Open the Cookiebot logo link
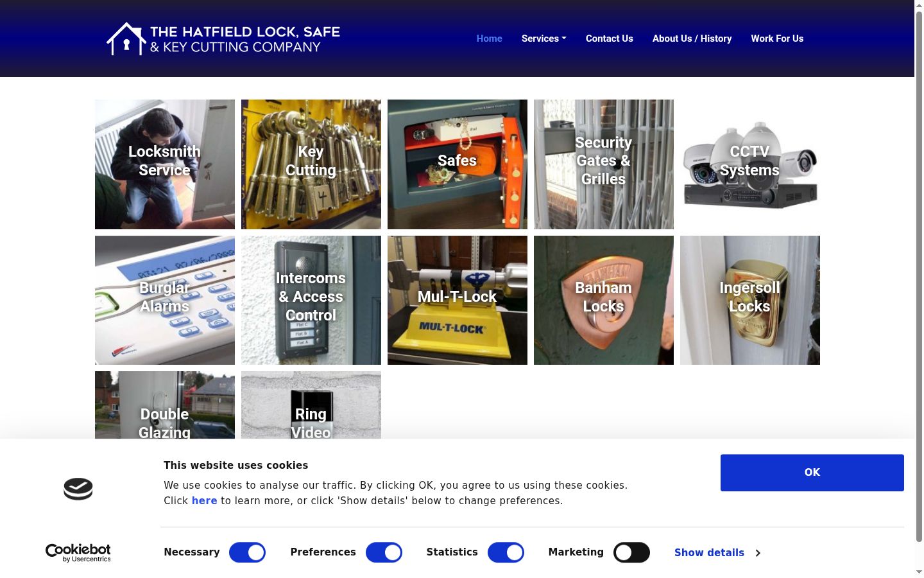Screen dimensions: 924x578 pos(78,552)
